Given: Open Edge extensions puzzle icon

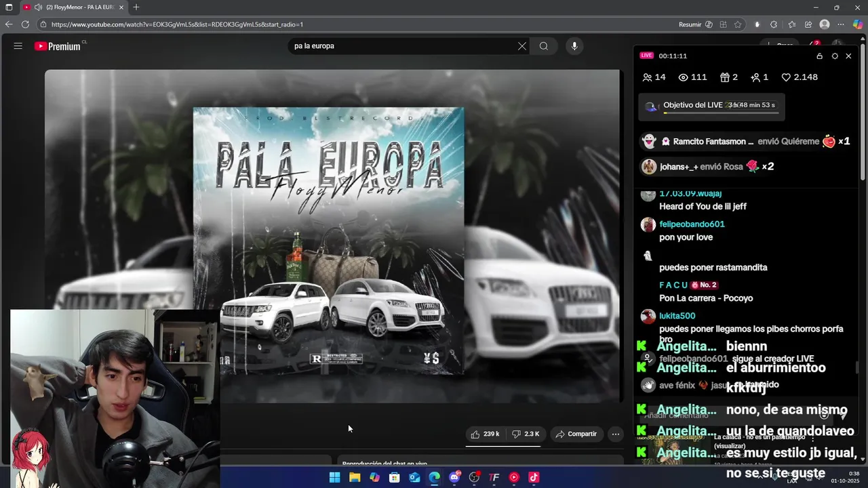Looking at the screenshot, I should 774,24.
